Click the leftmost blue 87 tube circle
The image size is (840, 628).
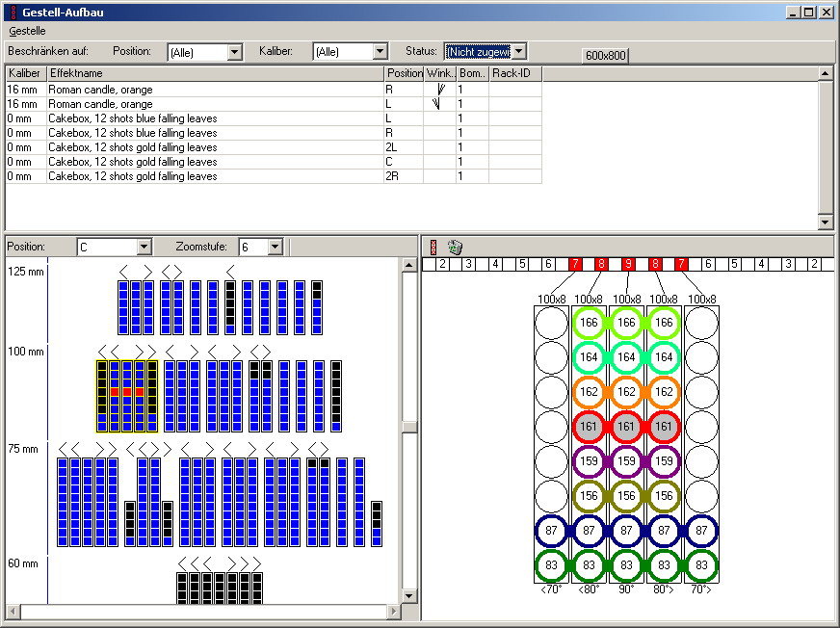tap(551, 530)
